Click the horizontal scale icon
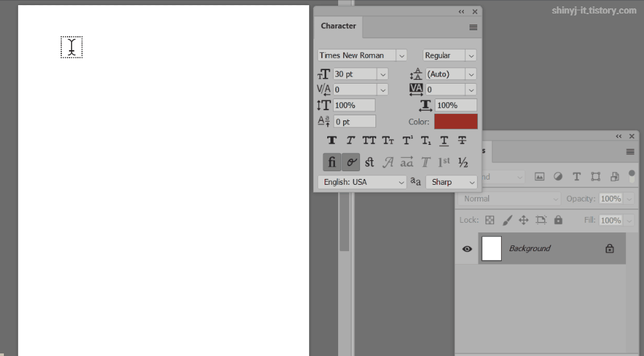This screenshot has height=356, width=644. click(426, 106)
